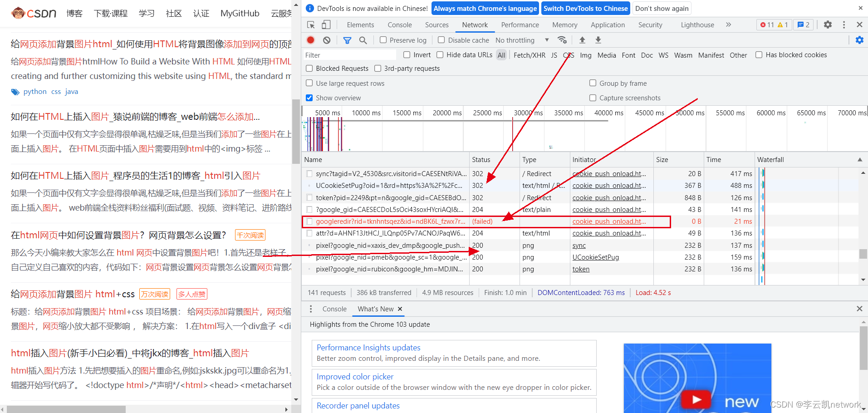Tick the Invert filter checkbox
The image size is (868, 413).
(407, 55)
